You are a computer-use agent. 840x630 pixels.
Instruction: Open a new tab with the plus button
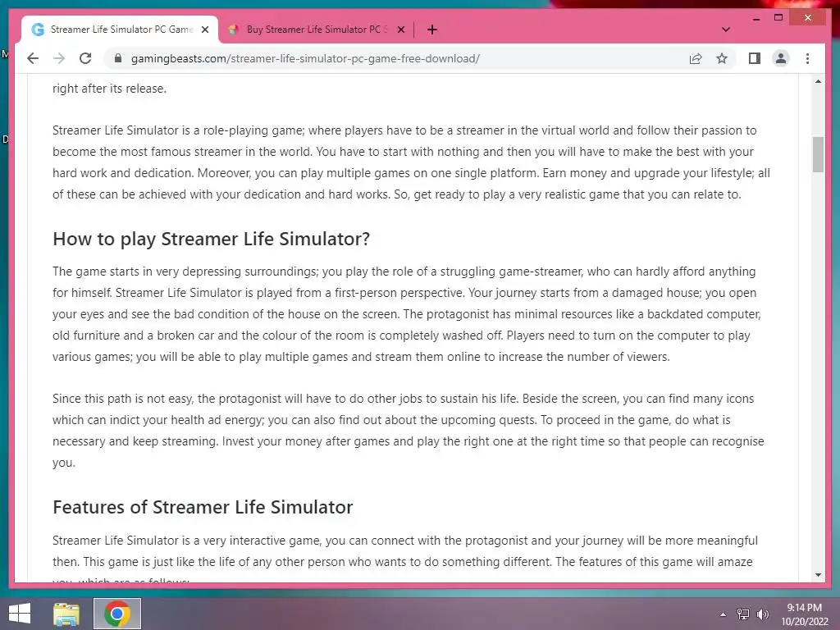(x=432, y=30)
